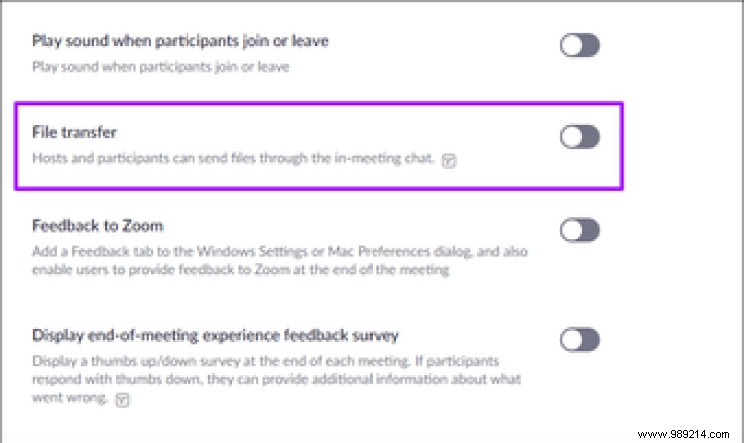Click 'enable users to provide feedback' line
Image resolution: width=744 pixels, height=443 pixels.
pyautogui.click(x=240, y=270)
